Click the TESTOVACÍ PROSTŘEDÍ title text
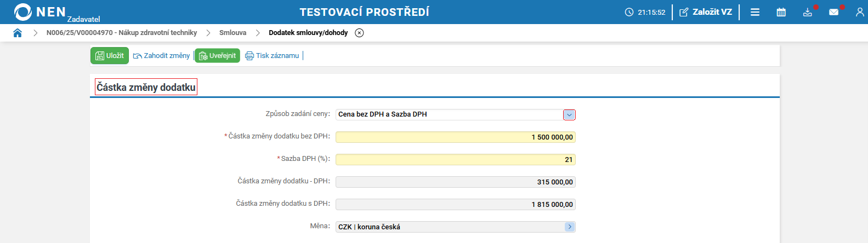Screen dimensions: 868x243 pos(365,12)
